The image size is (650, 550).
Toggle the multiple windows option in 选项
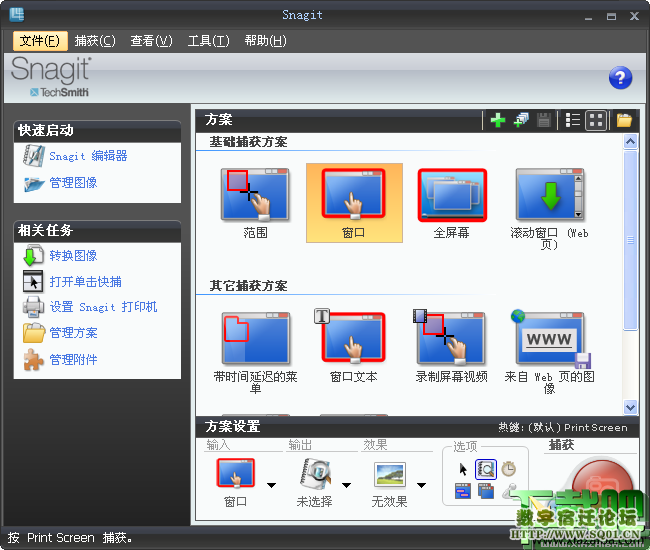(x=486, y=491)
